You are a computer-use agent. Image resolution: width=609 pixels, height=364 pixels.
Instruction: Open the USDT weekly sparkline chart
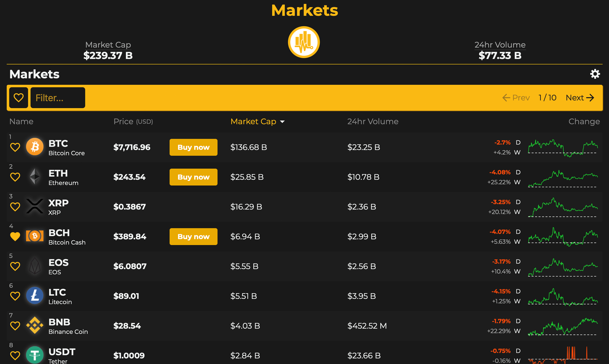coord(563,355)
